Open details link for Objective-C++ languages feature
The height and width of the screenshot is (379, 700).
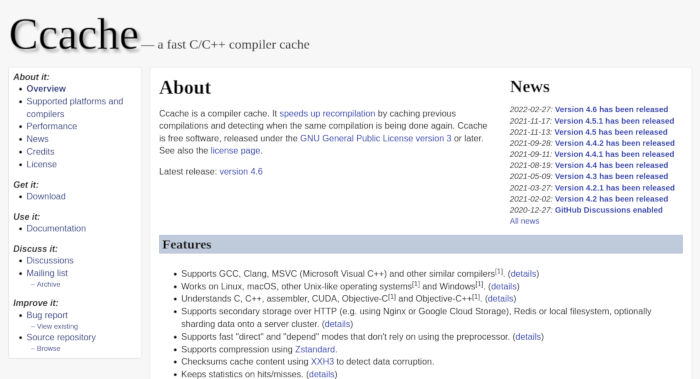500,299
